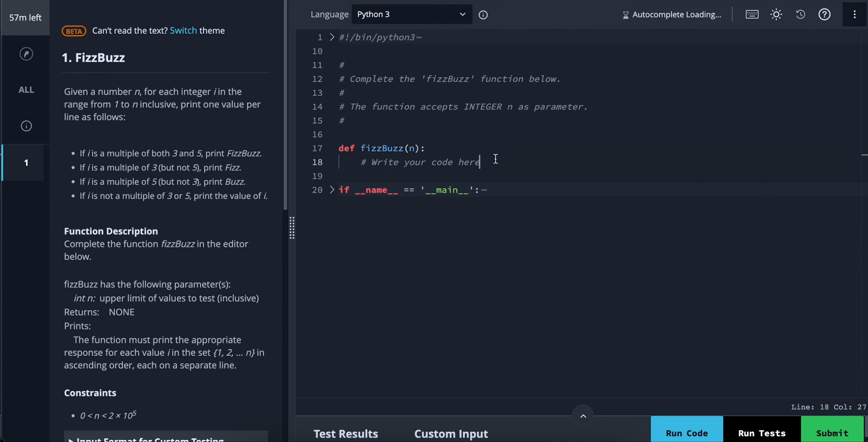The image size is (868, 442).
Task: Open the three-dot more options menu
Action: (854, 14)
